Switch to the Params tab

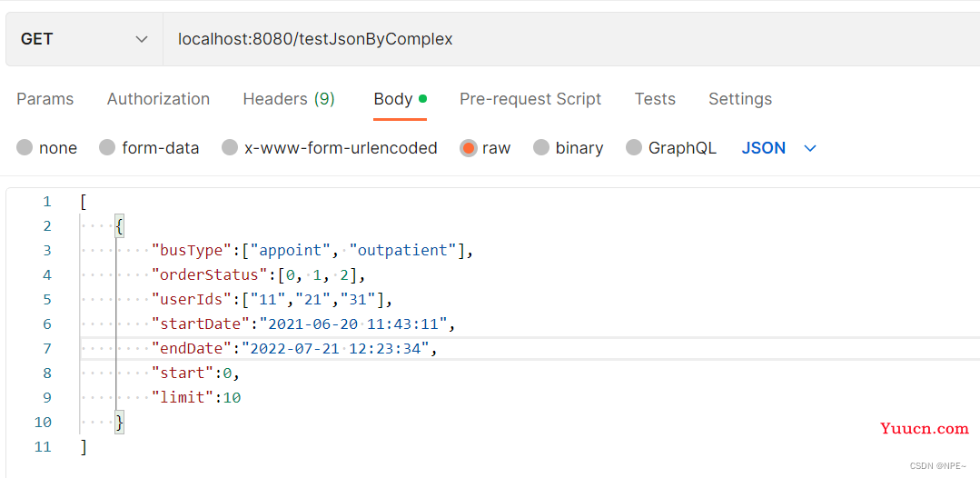pyautogui.click(x=45, y=99)
